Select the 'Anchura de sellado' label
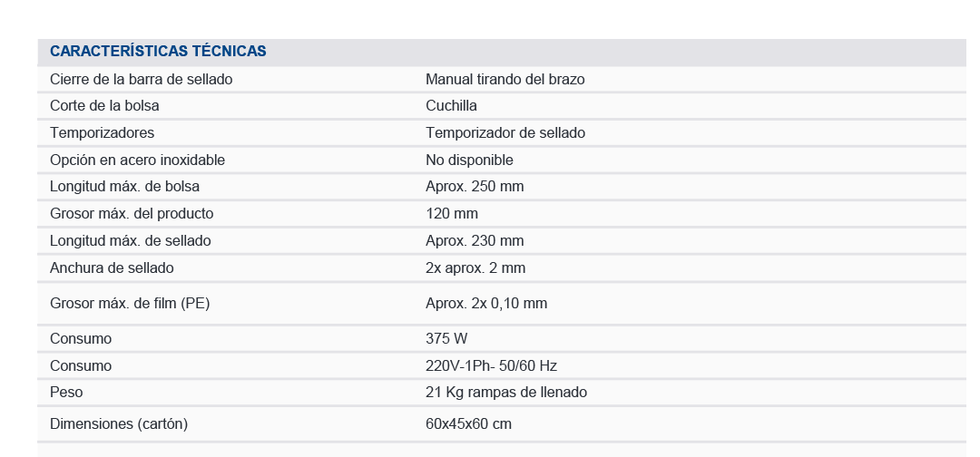This screenshot has width=980, height=457. 112,268
